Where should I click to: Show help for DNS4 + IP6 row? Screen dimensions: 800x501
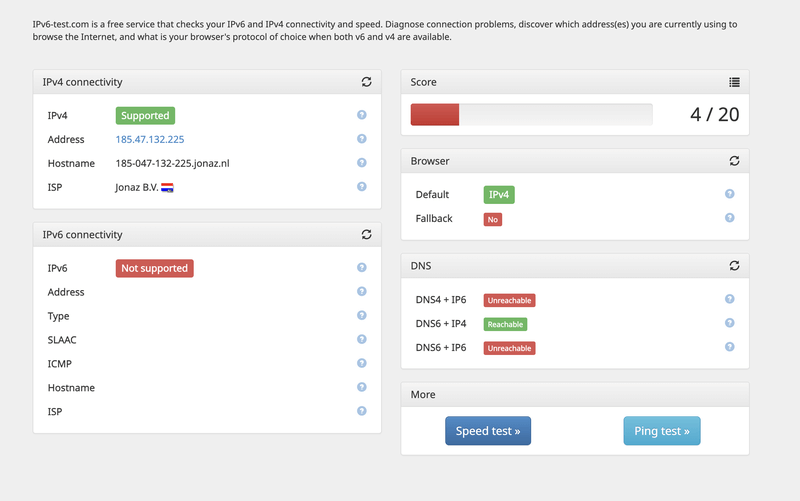point(730,299)
